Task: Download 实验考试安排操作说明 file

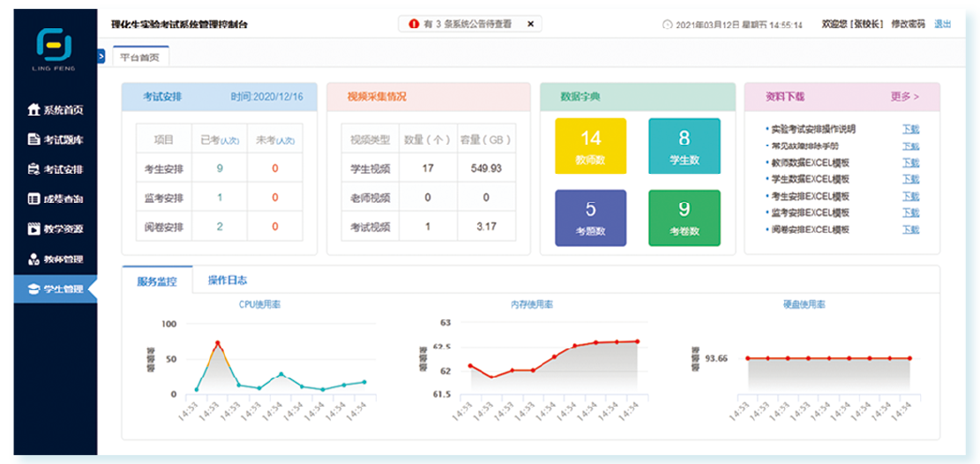Action: point(910,129)
